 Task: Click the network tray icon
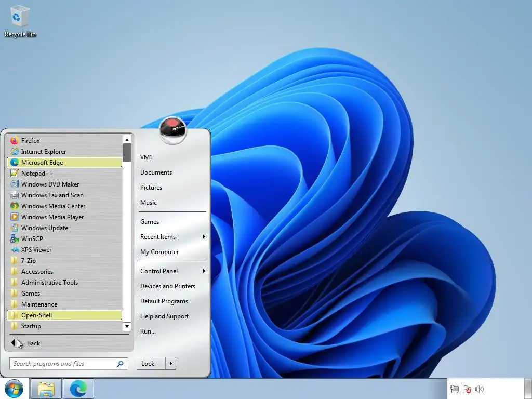pos(454,389)
